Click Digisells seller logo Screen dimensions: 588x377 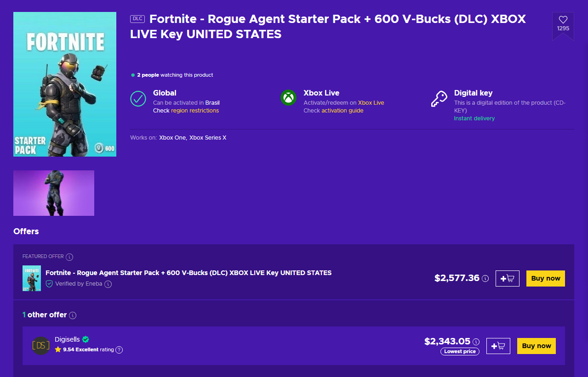coord(41,346)
